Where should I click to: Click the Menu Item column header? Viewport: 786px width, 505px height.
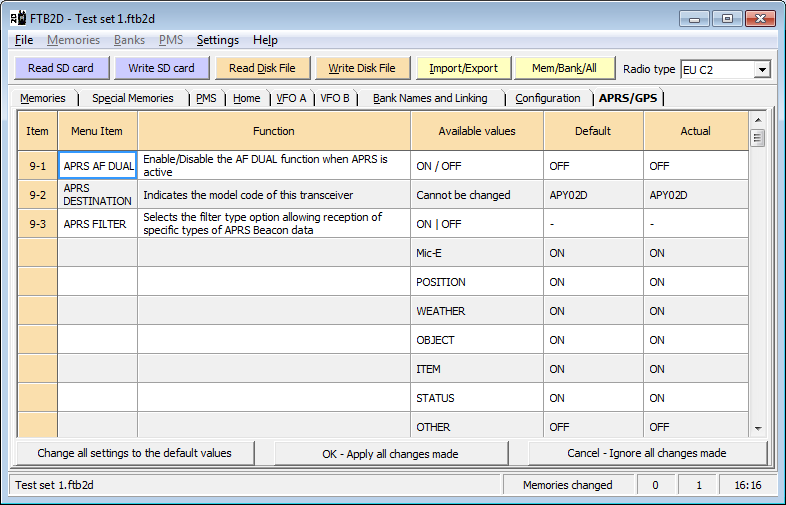[x=97, y=131]
